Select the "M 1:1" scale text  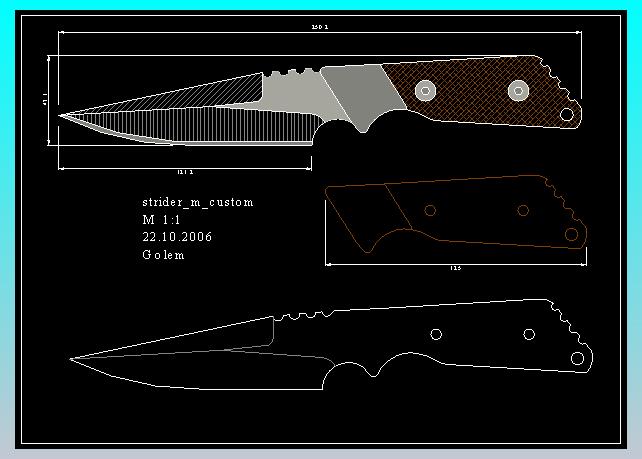point(161,220)
